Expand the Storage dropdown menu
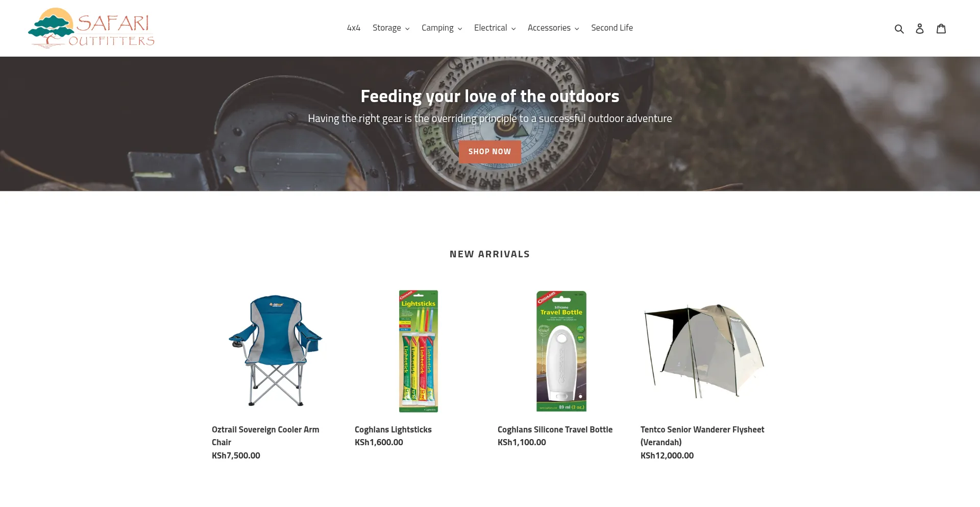This screenshot has width=980, height=507. [x=391, y=28]
